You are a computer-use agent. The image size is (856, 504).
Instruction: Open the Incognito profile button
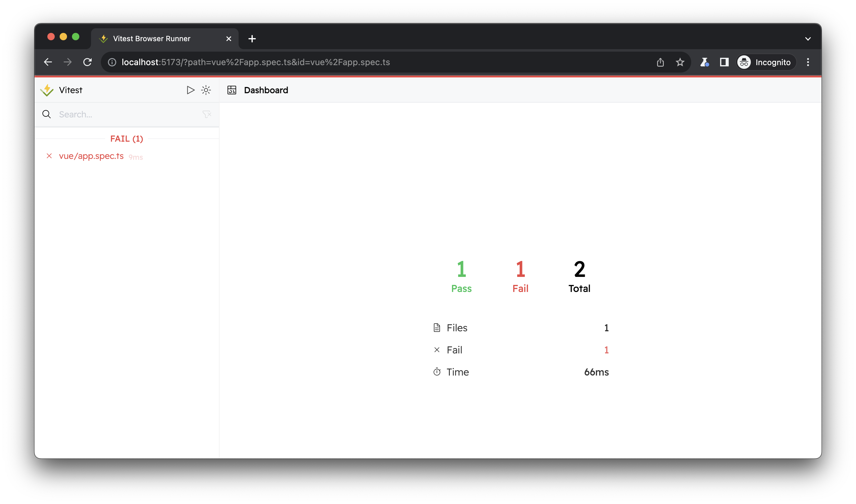coord(766,62)
